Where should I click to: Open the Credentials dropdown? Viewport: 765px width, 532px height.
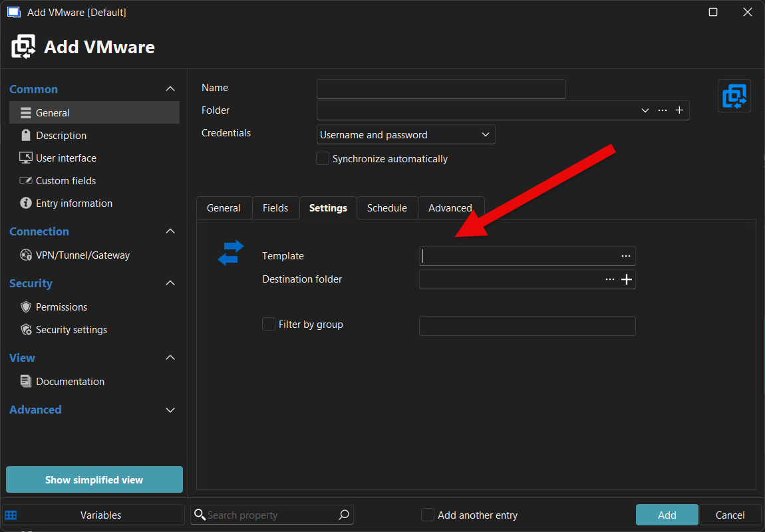(406, 134)
